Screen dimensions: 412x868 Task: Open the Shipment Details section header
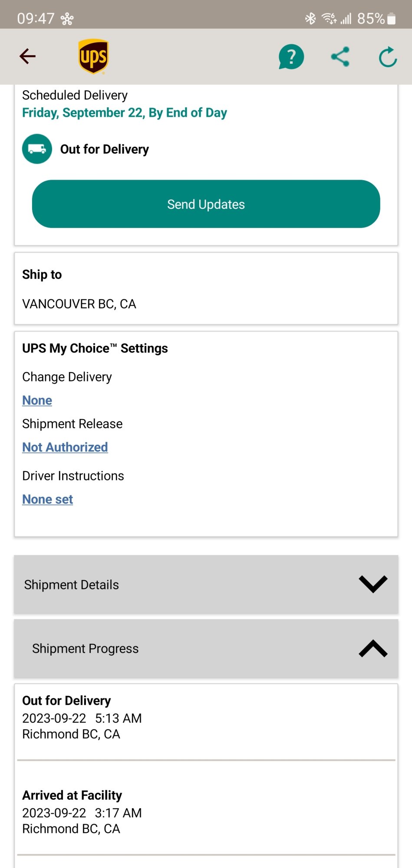[206, 585]
